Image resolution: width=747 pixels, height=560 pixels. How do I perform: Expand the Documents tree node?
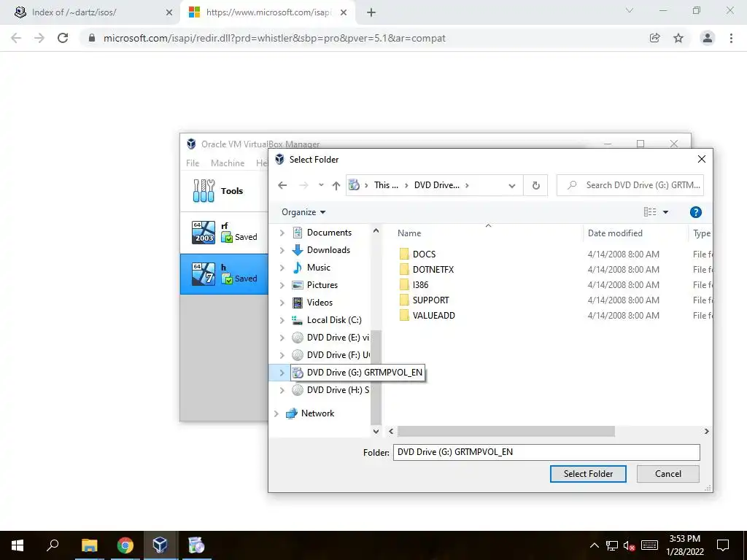[282, 233]
